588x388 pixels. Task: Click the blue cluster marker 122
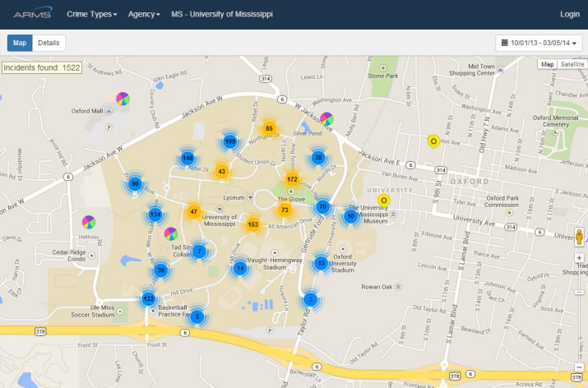coord(149,298)
